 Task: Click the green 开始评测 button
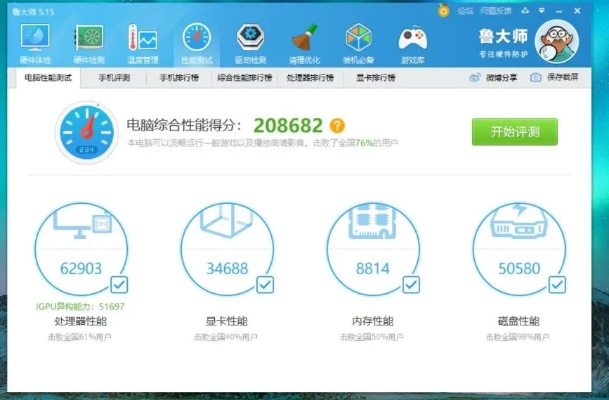click(x=514, y=132)
